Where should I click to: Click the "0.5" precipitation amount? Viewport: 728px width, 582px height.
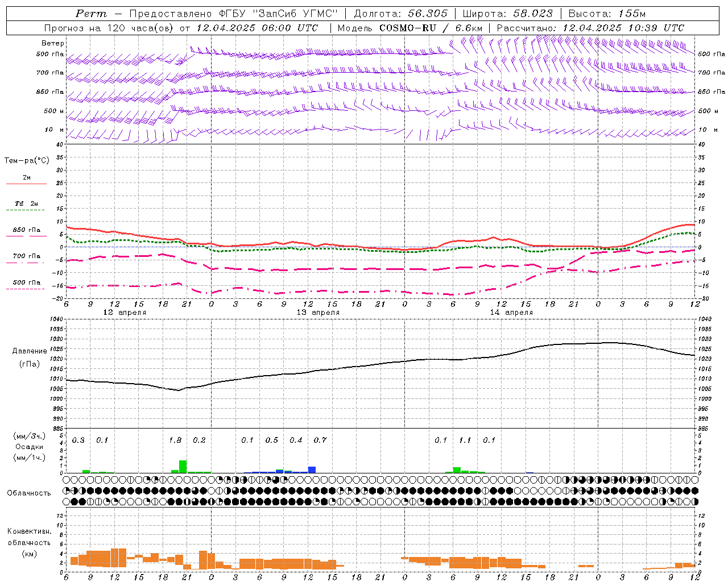pyautogui.click(x=272, y=440)
